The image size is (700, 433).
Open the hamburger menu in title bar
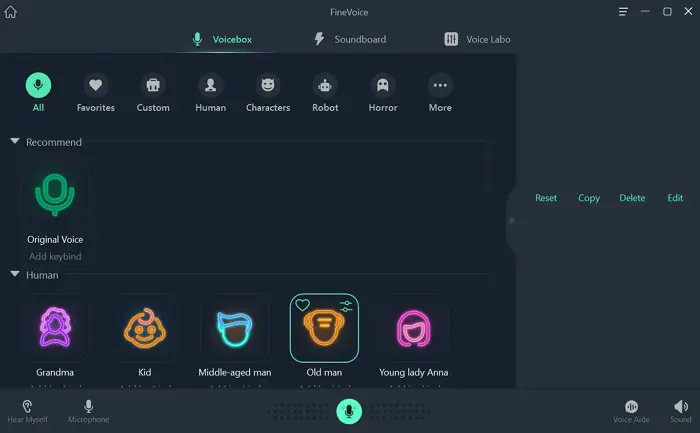click(x=623, y=12)
